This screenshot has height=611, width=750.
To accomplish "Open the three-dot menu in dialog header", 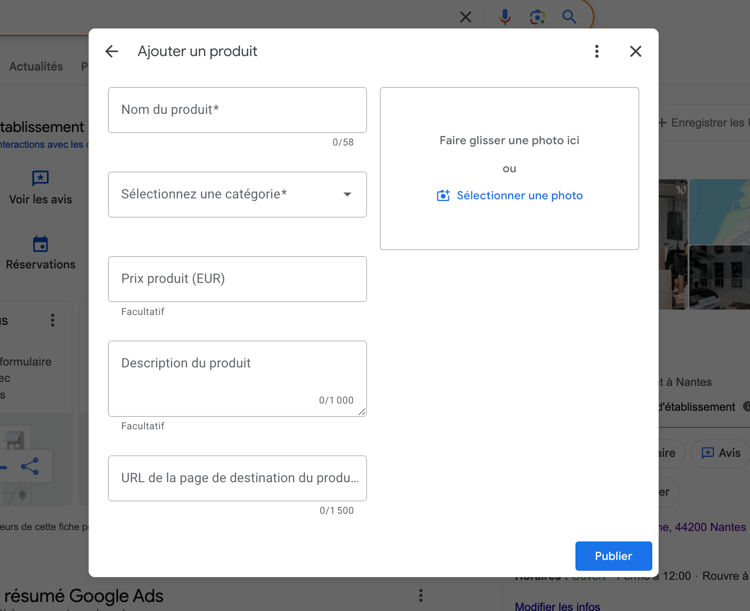I will pos(597,51).
